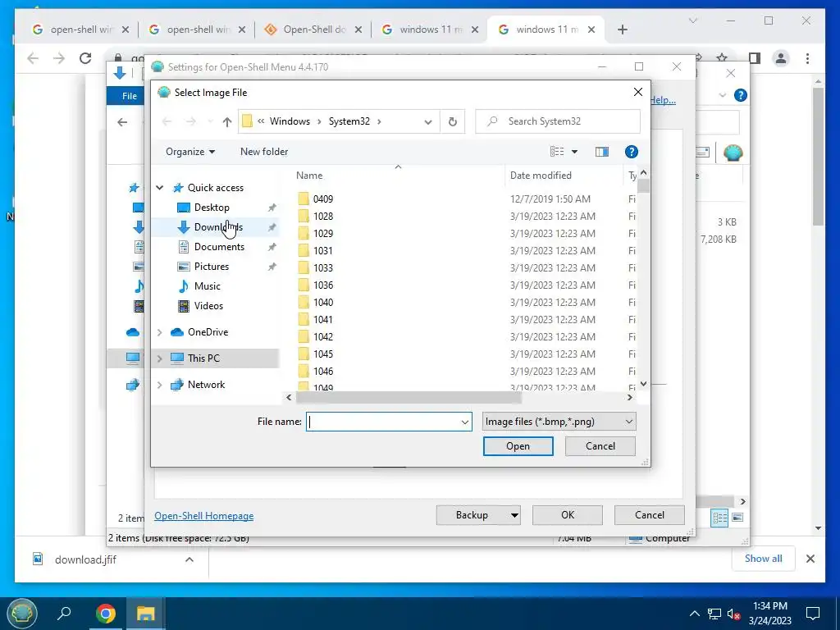Expand the OneDrive tree node
Viewport: 840px width, 630px height.
(160, 332)
